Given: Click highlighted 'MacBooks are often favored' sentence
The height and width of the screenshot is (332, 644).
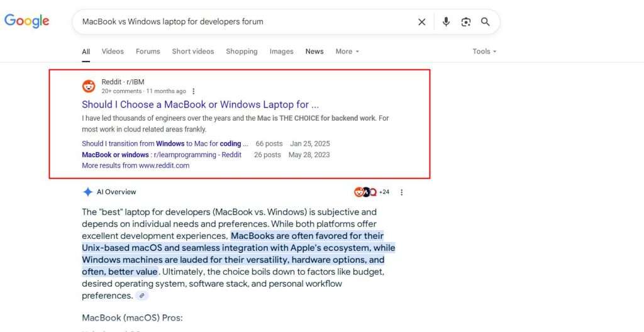Looking at the screenshot, I should 238,253.
